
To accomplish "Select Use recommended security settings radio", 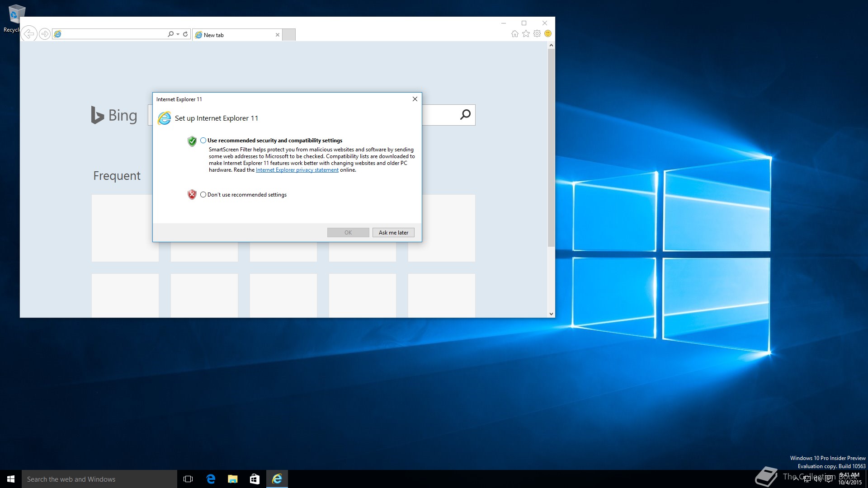I will tap(203, 141).
